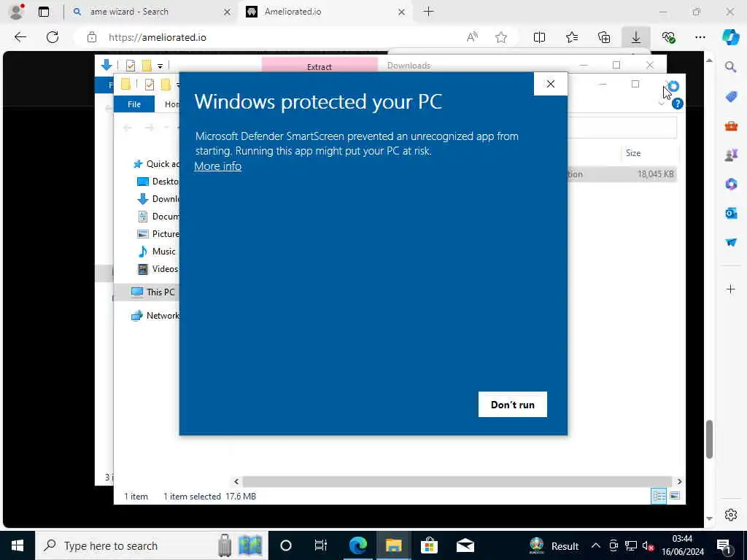Open the File tab in Explorer

(134, 104)
